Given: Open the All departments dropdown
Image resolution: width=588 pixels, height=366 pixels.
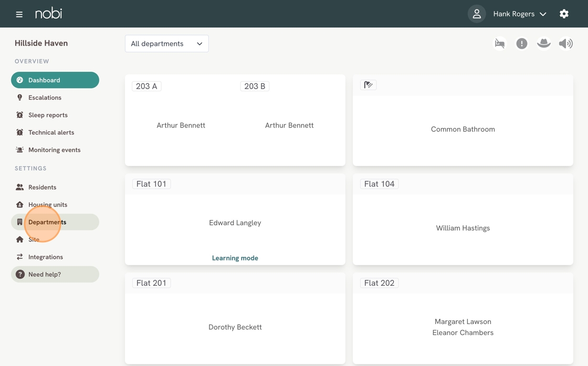Looking at the screenshot, I should coord(167,44).
